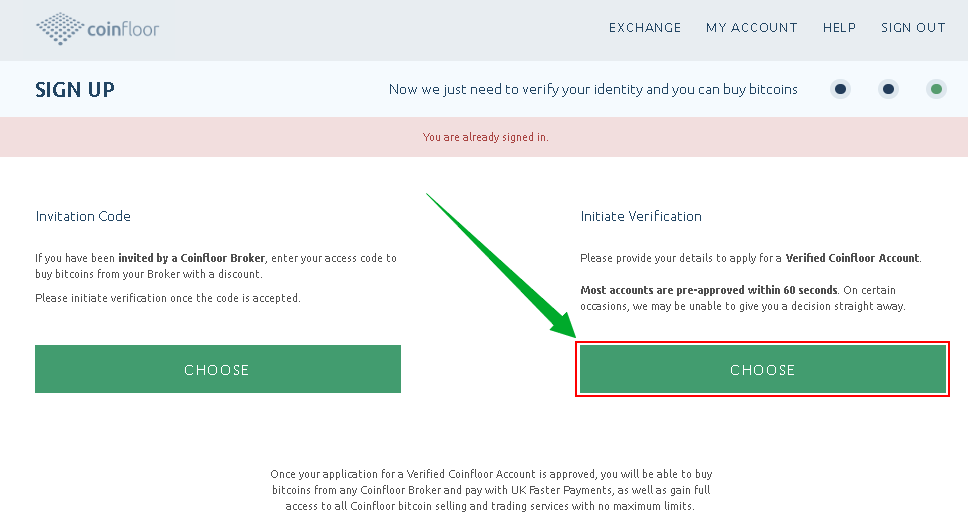The image size is (968, 528).
Task: Select third green progress dot
Action: (937, 89)
